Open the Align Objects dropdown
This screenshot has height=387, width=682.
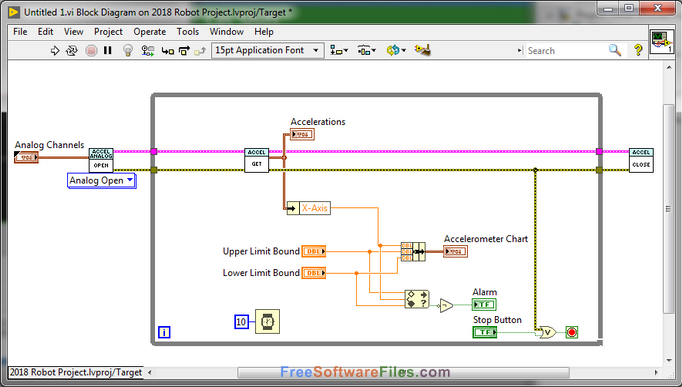[339, 50]
